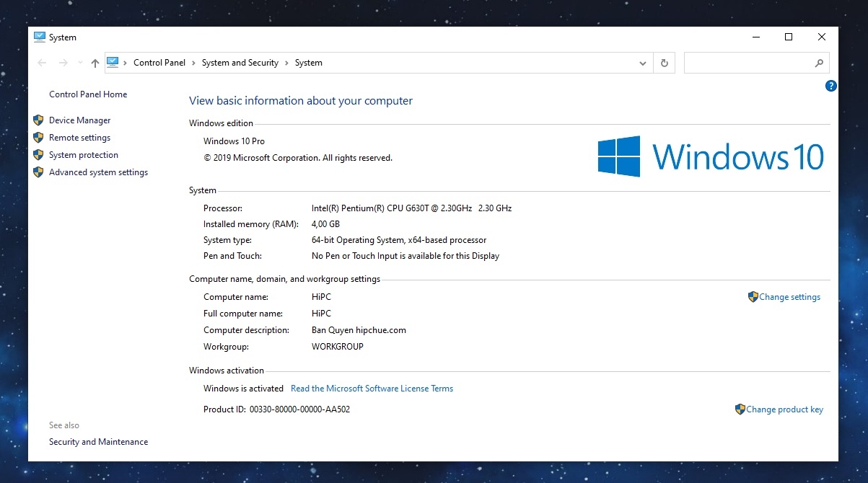868x483 pixels.
Task: Click the search magnifier icon
Action: [820, 63]
